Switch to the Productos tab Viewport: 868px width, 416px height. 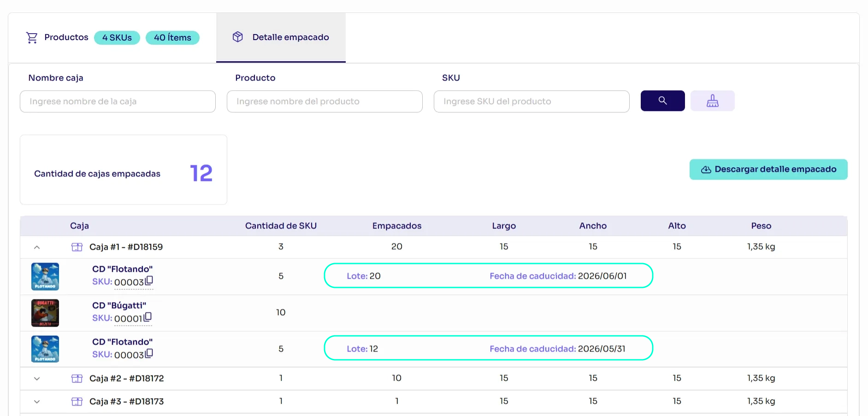66,37
